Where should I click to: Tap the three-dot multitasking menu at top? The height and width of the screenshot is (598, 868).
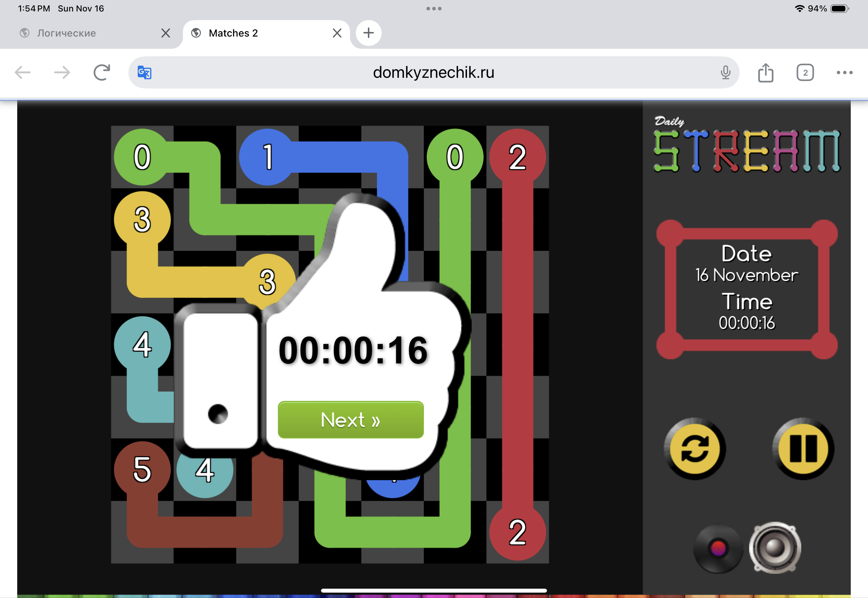pyautogui.click(x=434, y=8)
